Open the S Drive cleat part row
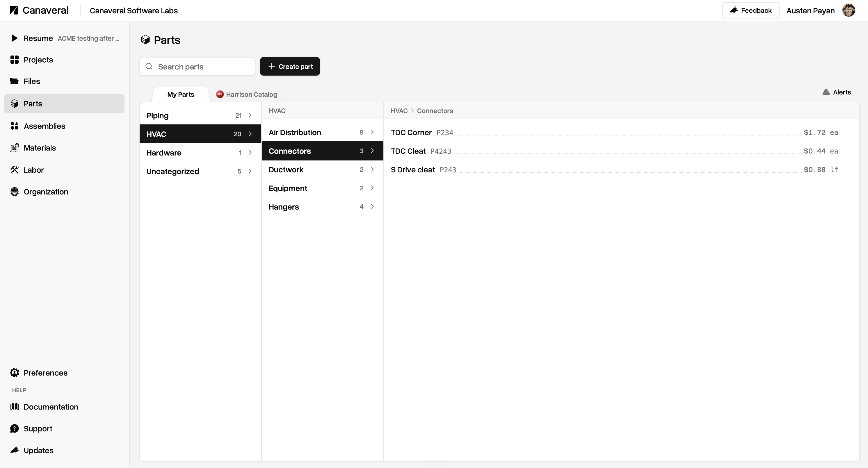Screen dimensions: 868x468 pyautogui.click(x=614, y=169)
